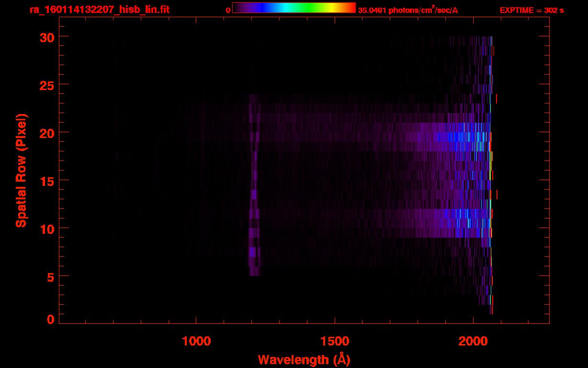Click the colorbar minimum value 0
This screenshot has height=368, width=588.
[228, 10]
